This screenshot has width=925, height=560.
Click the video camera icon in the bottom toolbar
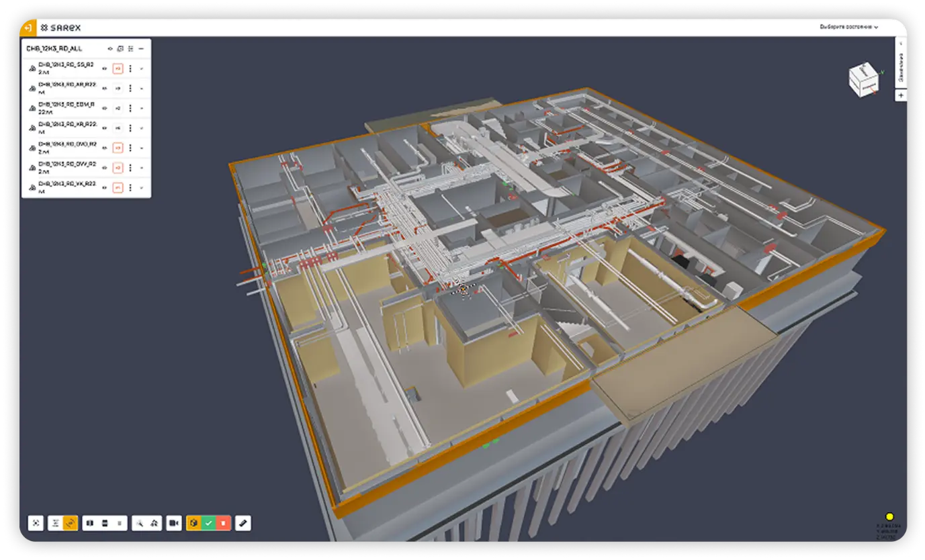174,523
